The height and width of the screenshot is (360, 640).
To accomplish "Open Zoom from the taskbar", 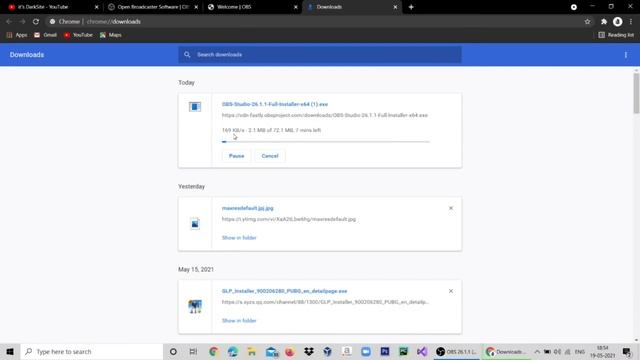I will pos(366,351).
